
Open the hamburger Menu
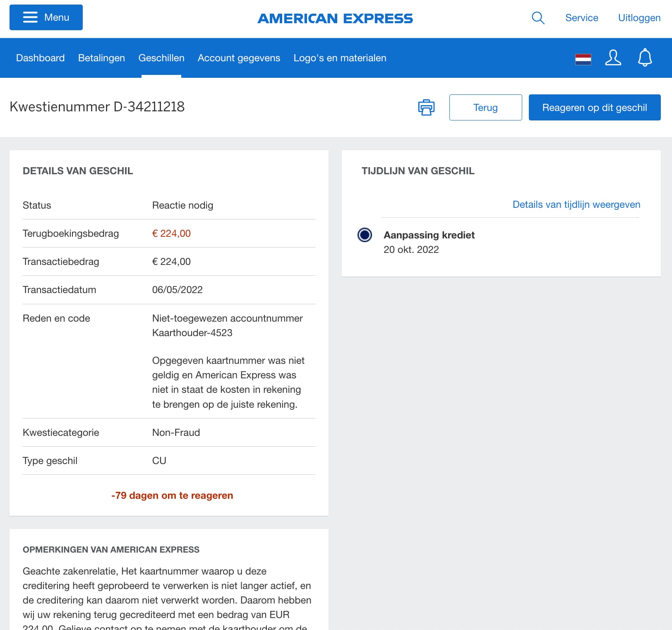click(x=46, y=17)
